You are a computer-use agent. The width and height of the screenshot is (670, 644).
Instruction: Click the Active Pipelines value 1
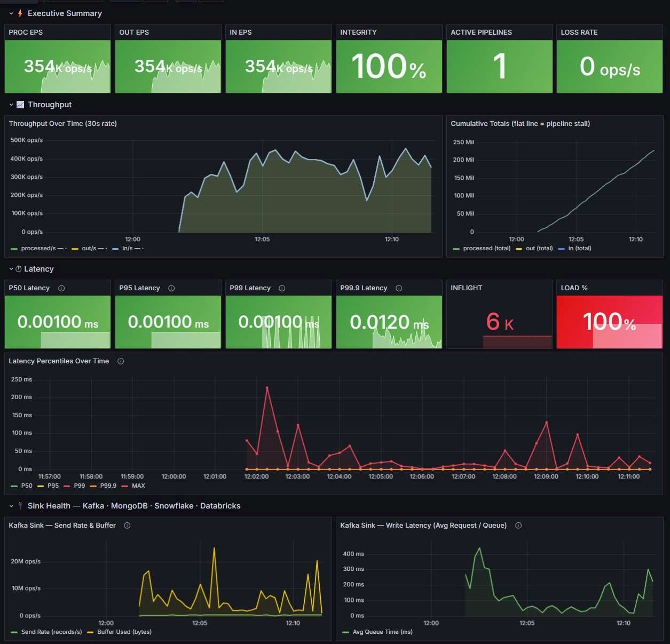(500, 67)
